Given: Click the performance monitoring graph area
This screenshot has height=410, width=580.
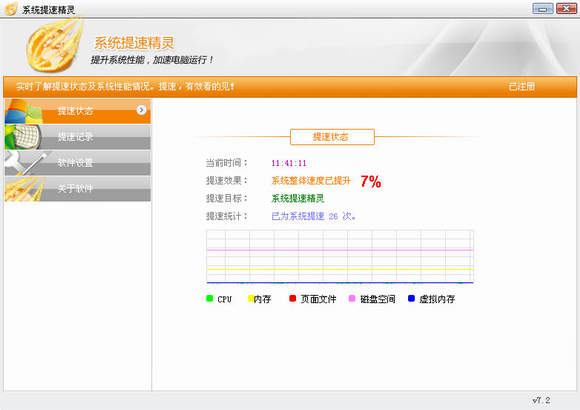Looking at the screenshot, I should [x=340, y=257].
